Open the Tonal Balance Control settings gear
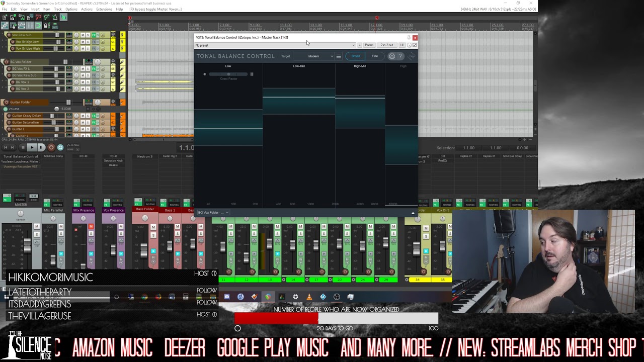Screen dimensions: 644x362 coord(392,56)
